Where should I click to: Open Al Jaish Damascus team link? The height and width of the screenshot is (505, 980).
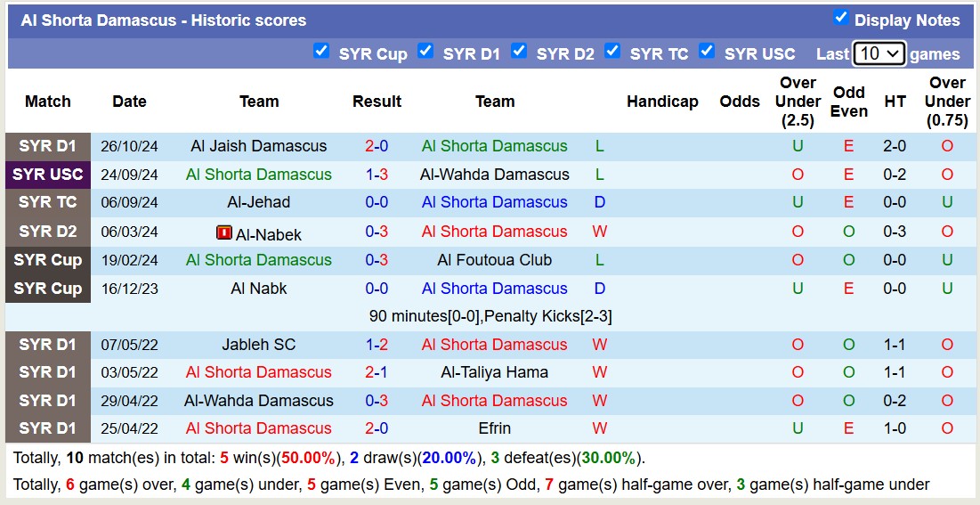pyautogui.click(x=258, y=146)
